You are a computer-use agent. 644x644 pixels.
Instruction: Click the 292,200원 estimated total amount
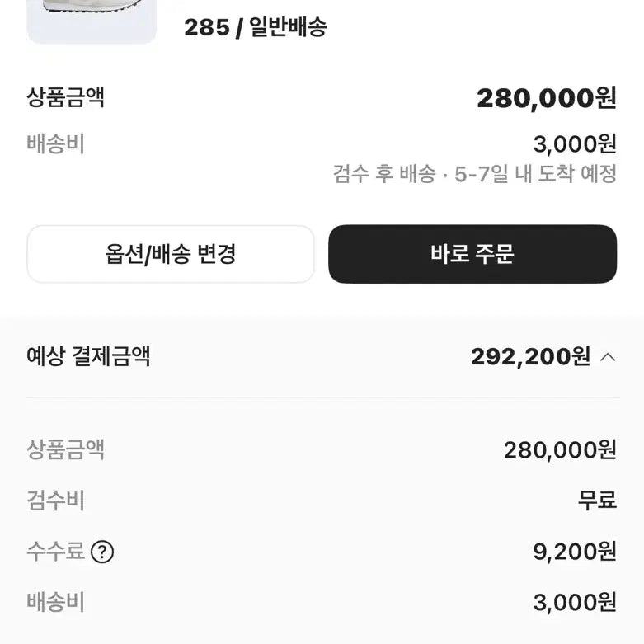[530, 357]
